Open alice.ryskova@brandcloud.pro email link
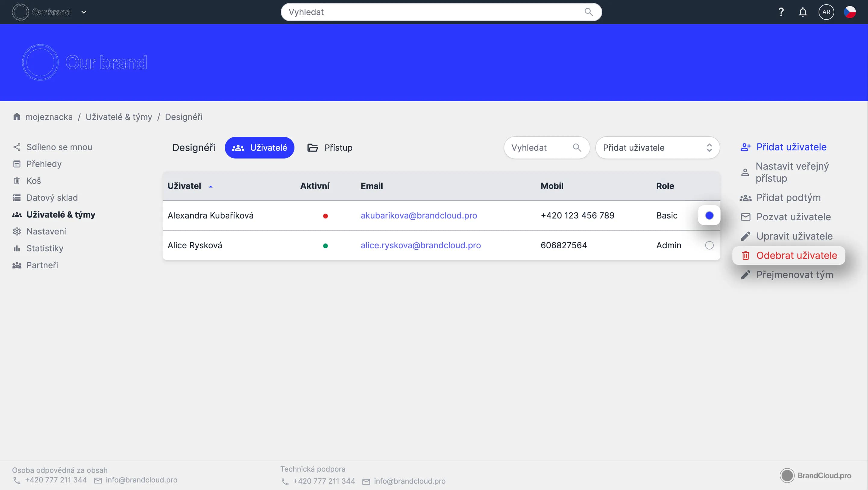The height and width of the screenshot is (490, 868). [420, 245]
